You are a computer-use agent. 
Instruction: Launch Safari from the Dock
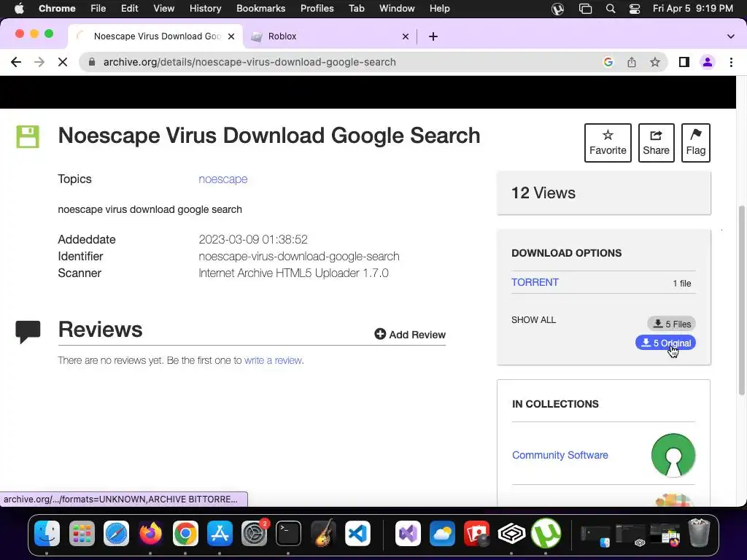point(116,533)
